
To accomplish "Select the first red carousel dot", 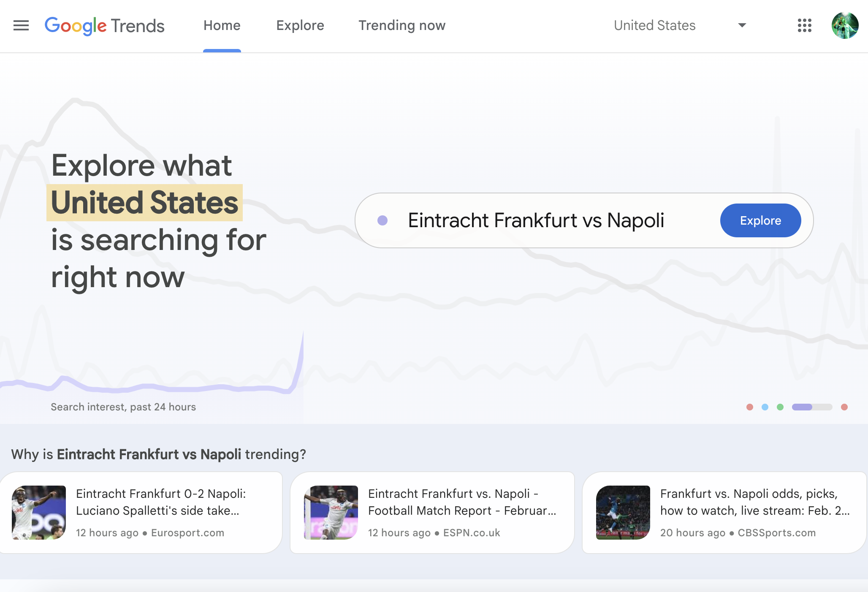I will click(x=750, y=407).
